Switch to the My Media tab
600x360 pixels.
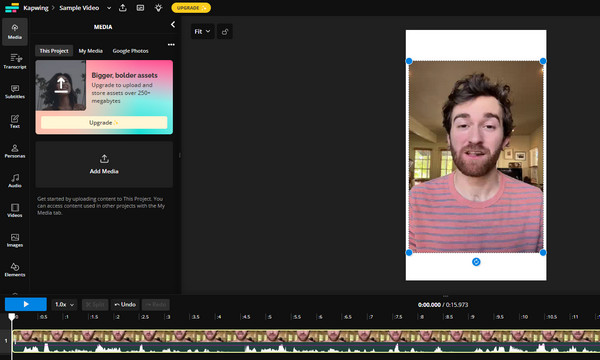pyautogui.click(x=91, y=51)
